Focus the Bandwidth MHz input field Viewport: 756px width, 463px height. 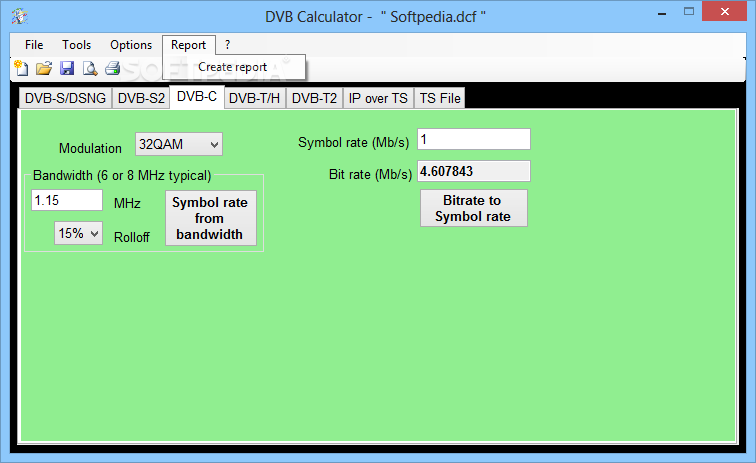pyautogui.click(x=67, y=200)
